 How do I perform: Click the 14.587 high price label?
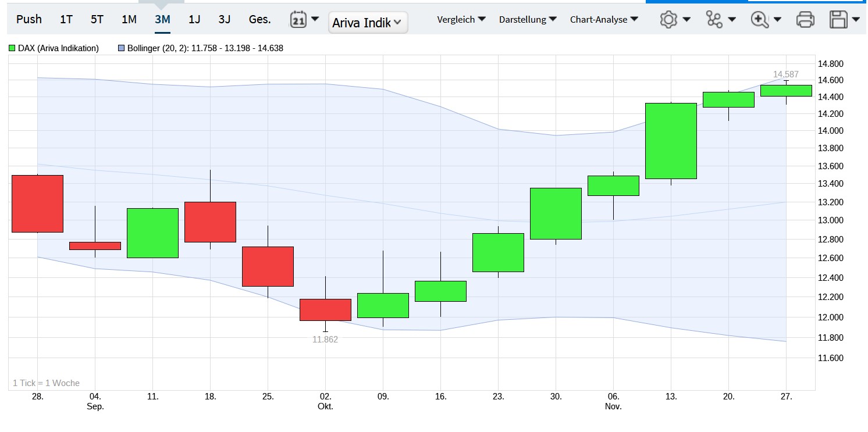[786, 74]
